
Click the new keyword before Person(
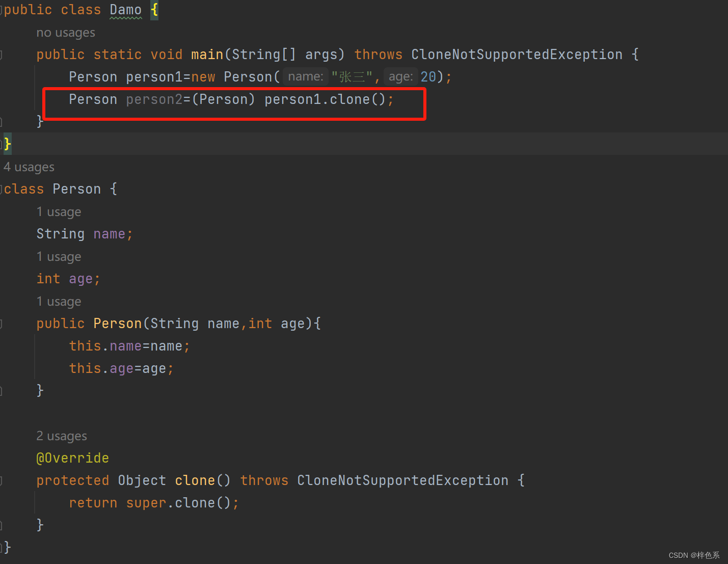203,77
